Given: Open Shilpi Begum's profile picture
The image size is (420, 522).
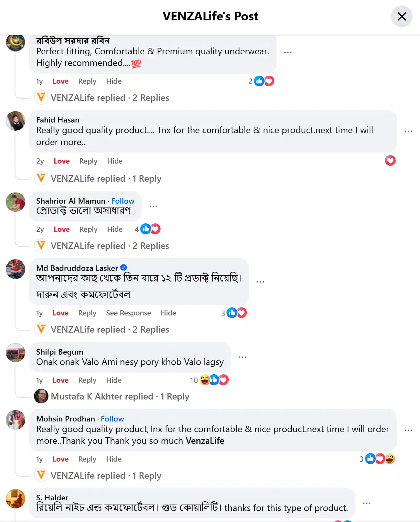Looking at the screenshot, I should point(16,353).
